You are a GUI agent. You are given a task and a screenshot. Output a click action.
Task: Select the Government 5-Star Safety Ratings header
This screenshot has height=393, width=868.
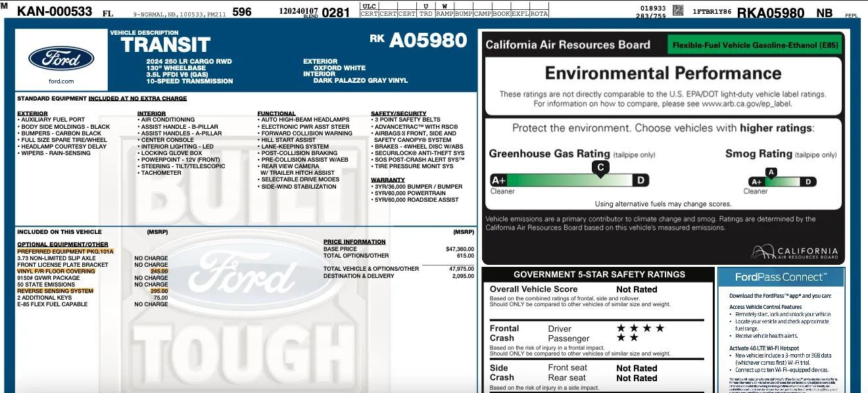(599, 275)
